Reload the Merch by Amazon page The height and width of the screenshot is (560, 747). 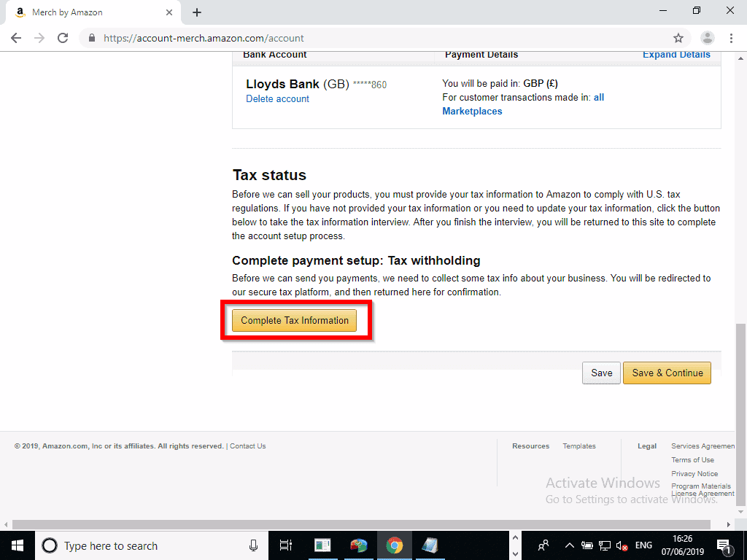(63, 38)
